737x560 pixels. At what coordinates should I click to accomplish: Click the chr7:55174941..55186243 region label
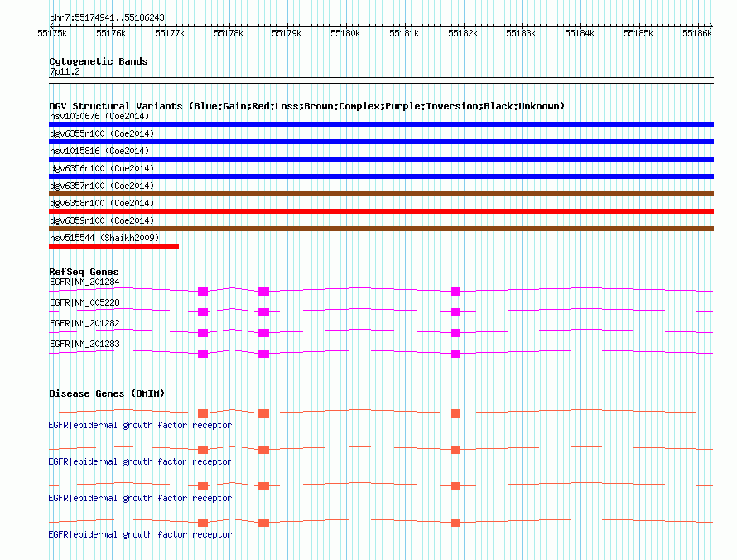[x=107, y=18]
